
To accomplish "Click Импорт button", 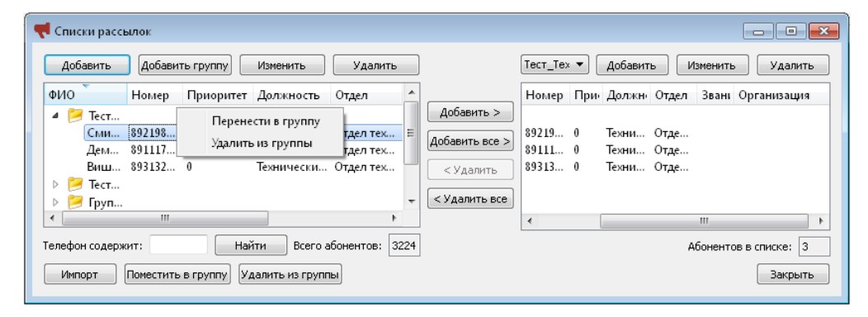I will (x=80, y=274).
